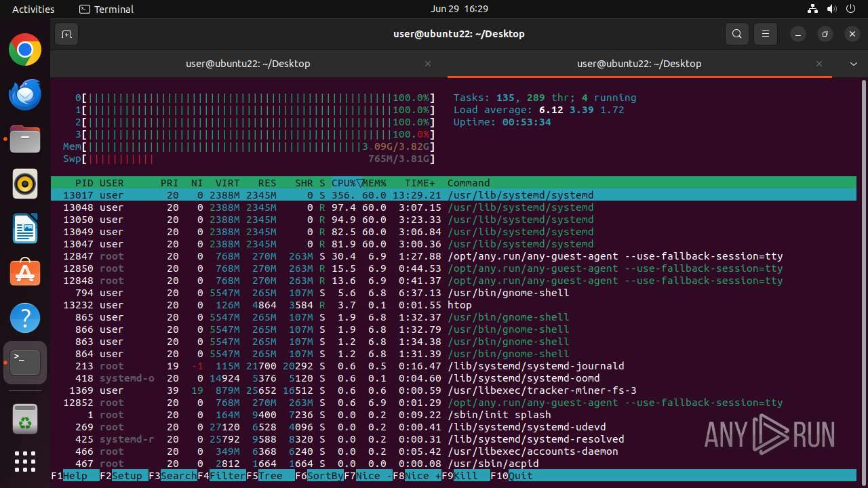Open F6 SortBy menu in htop
Image resolution: width=868 pixels, height=488 pixels.
pyautogui.click(x=319, y=476)
